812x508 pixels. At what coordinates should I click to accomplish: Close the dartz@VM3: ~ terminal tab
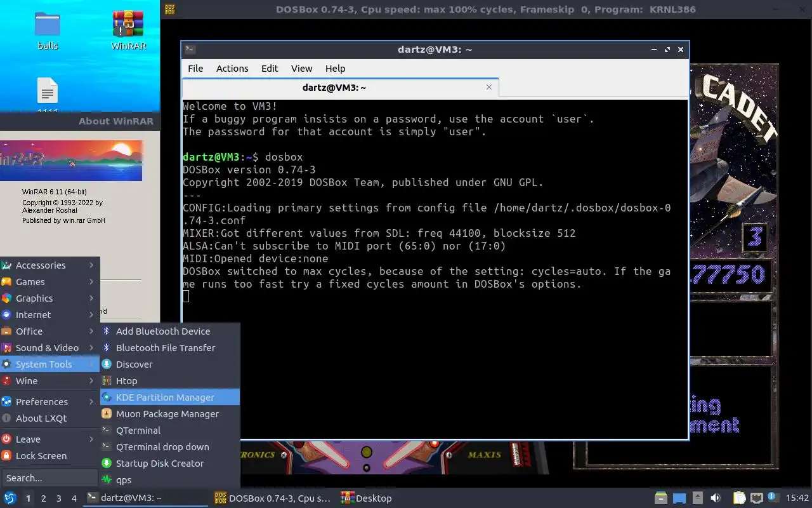pyautogui.click(x=488, y=87)
